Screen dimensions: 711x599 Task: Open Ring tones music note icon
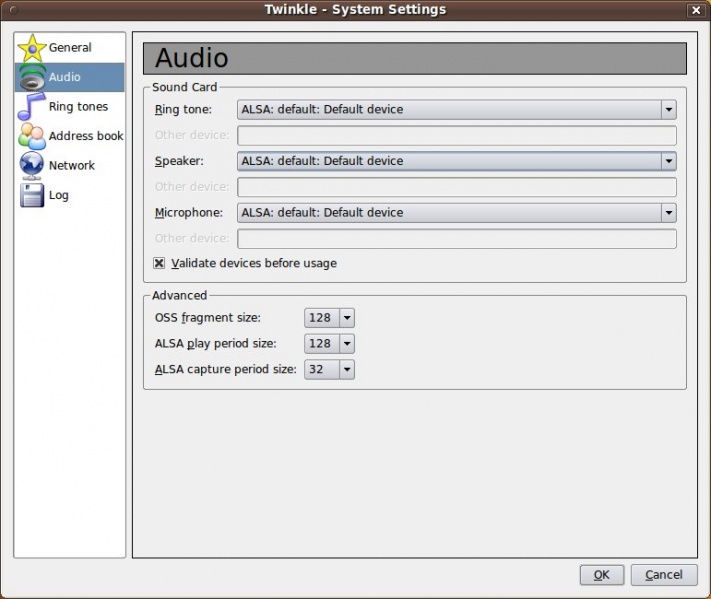31,107
